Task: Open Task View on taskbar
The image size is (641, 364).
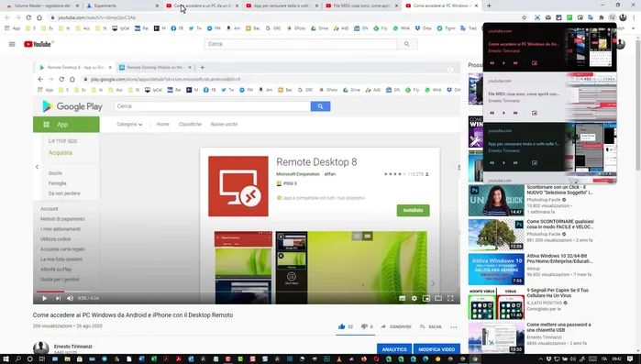Action: (x=41, y=359)
